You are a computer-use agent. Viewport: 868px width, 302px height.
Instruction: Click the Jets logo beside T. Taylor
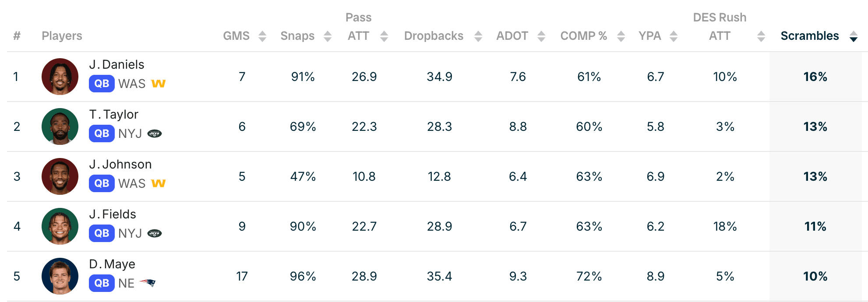pos(155,133)
